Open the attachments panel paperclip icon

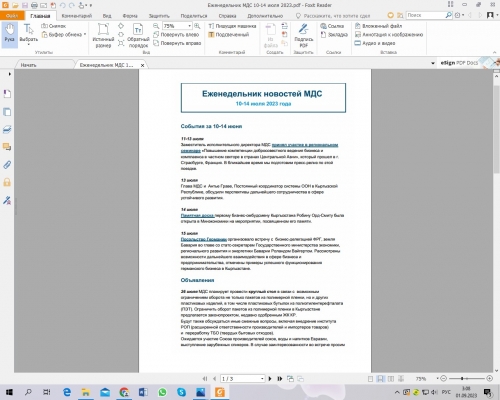(x=7, y=165)
